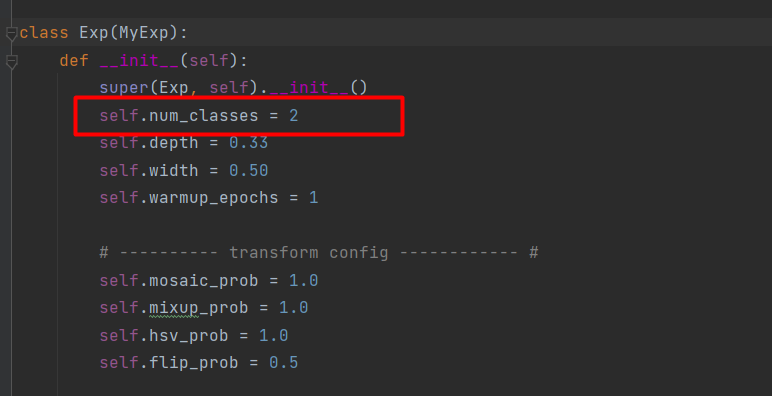Click the super keyword in init
This screenshot has height=396, width=772.
pos(124,88)
